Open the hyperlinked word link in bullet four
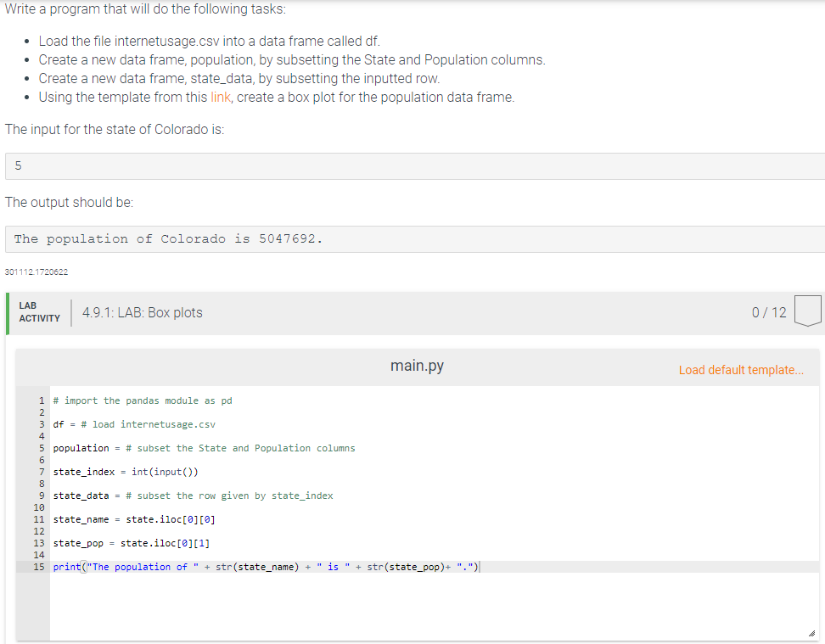Viewport: 825px width, 644px height. pos(220,97)
